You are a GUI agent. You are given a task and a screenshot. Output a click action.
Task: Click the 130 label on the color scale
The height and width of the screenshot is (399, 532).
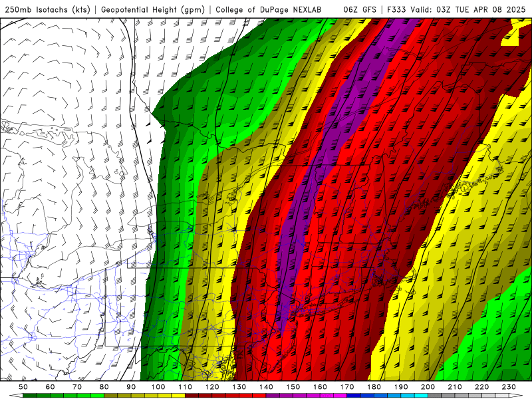click(x=239, y=387)
